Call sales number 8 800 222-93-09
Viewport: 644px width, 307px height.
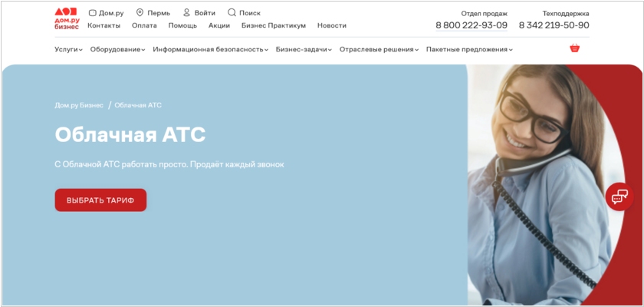tap(472, 25)
